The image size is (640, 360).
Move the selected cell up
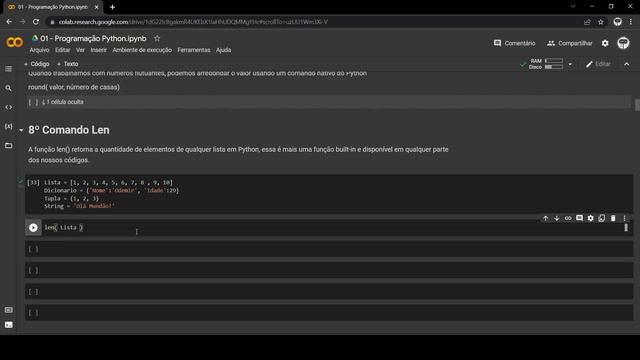coord(545,218)
